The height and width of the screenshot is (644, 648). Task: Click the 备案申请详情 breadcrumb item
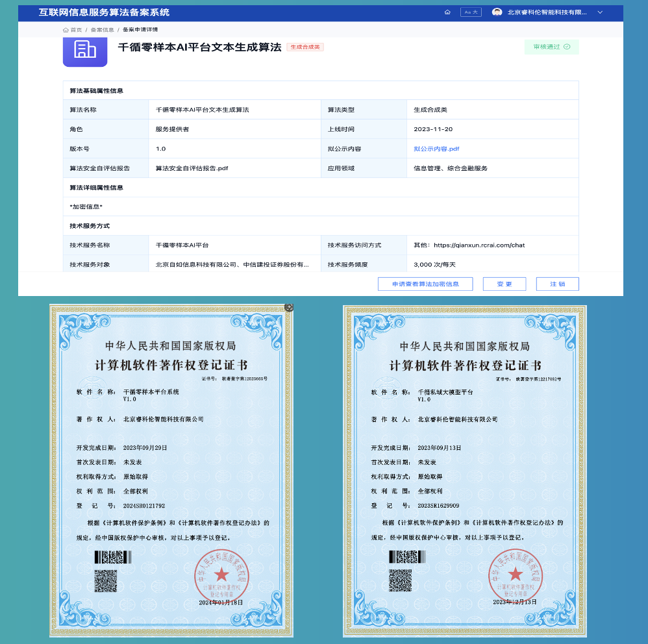click(140, 30)
